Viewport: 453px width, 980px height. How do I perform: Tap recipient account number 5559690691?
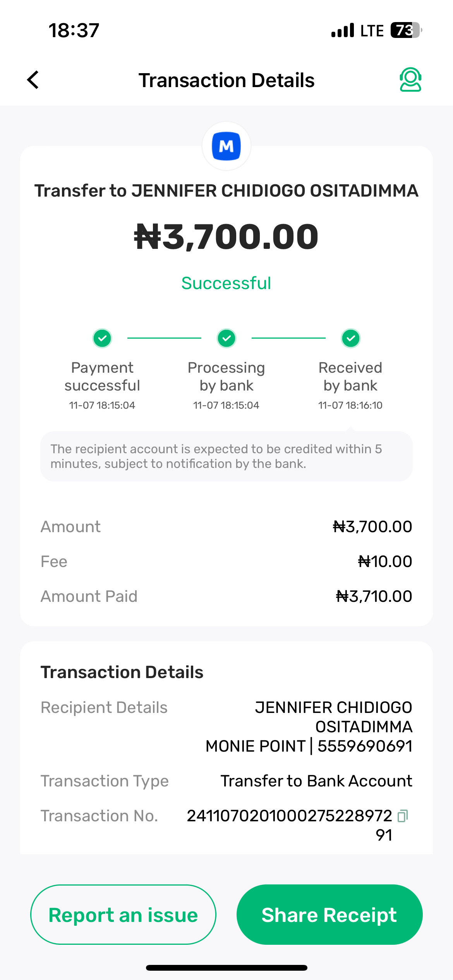pos(365,746)
